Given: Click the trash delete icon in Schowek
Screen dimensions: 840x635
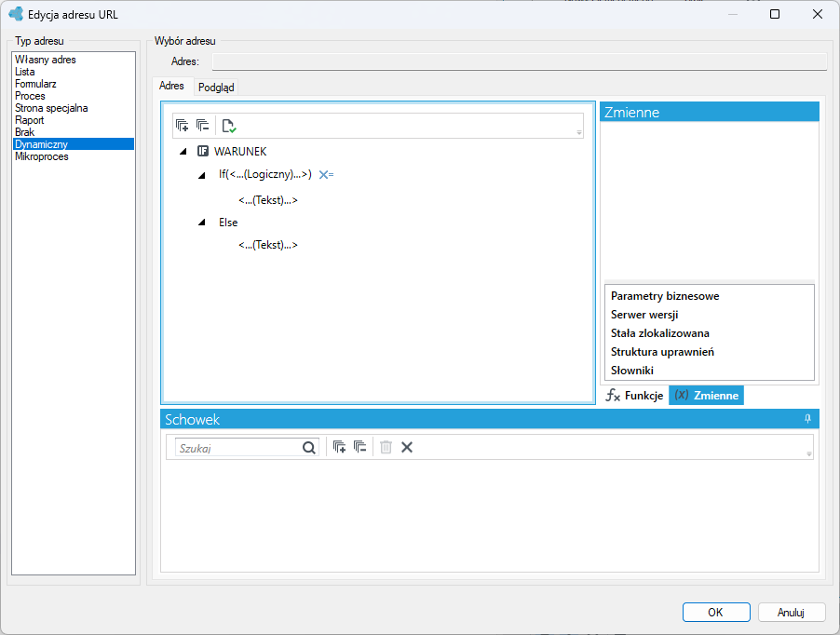Looking at the screenshot, I should click(386, 447).
